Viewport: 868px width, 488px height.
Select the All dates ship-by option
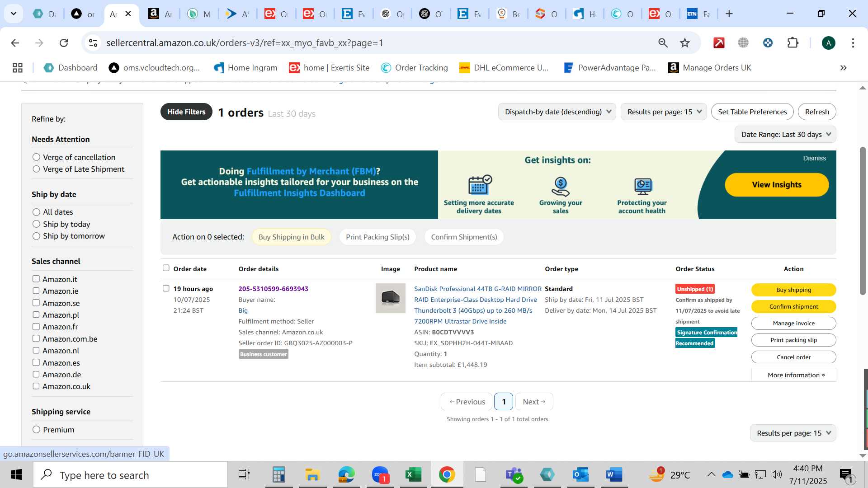36,212
